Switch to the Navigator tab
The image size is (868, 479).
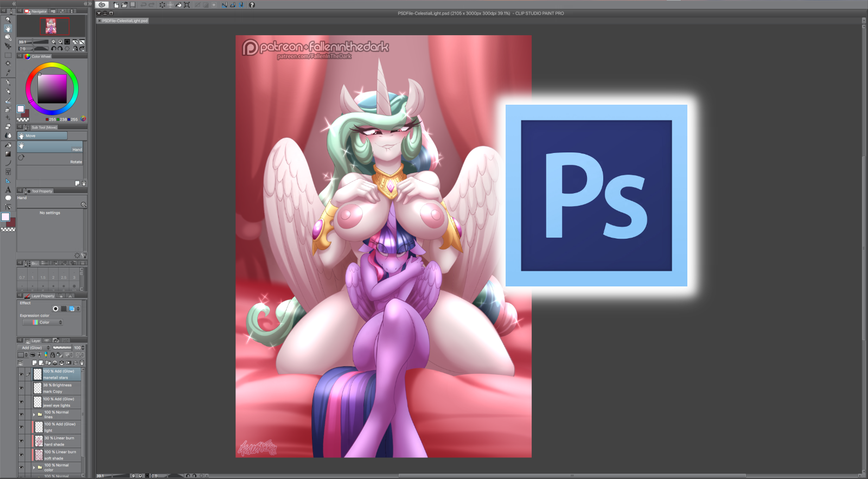click(37, 11)
